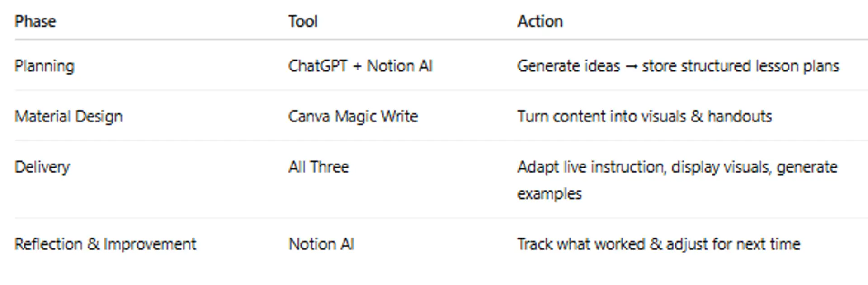
Task: Click the word 'examples' in the Delivery action
Action: (549, 194)
